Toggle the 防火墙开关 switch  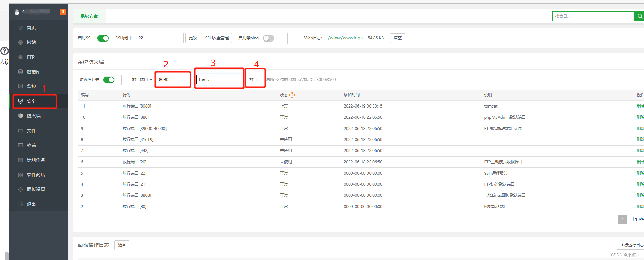[x=109, y=80]
